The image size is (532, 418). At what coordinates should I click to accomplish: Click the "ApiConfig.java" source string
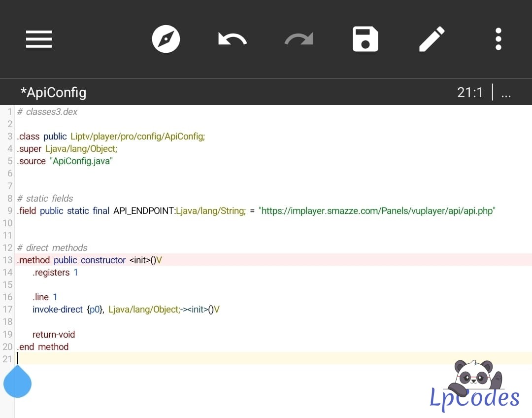click(x=81, y=161)
